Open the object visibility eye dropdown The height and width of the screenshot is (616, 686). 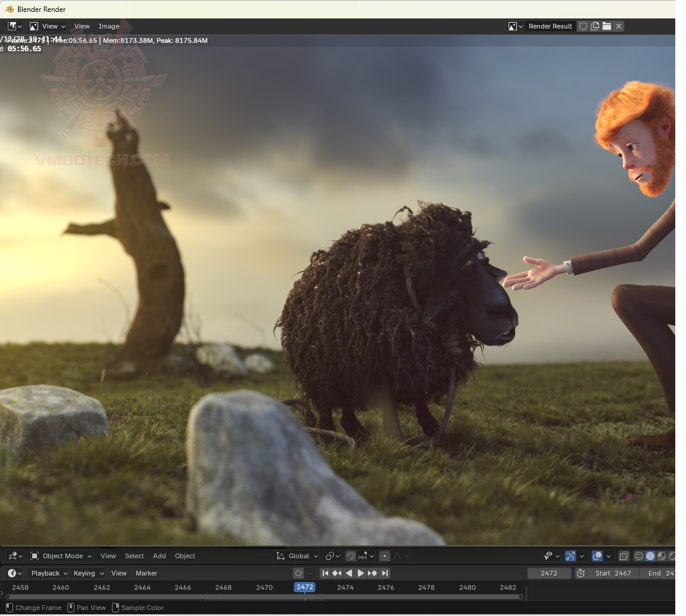(x=551, y=556)
